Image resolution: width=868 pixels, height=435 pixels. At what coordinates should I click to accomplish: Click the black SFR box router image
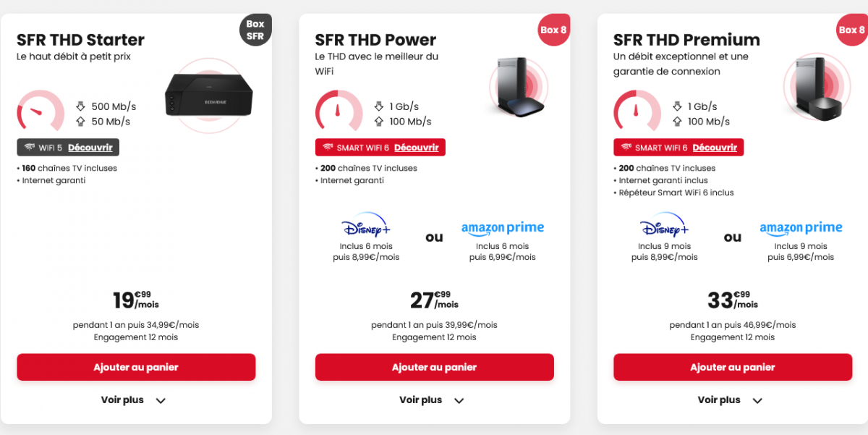click(209, 95)
